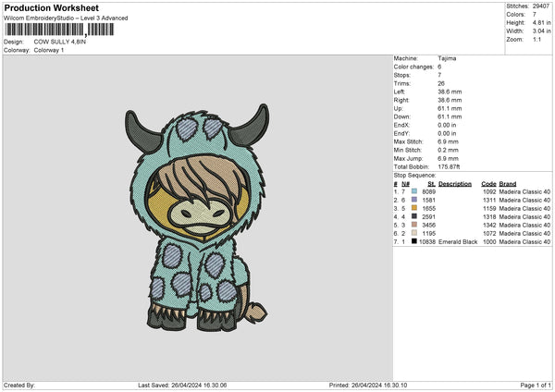This screenshot has width=555, height=392.
Task: Click the purple swatch code 1311
Action: (414, 200)
